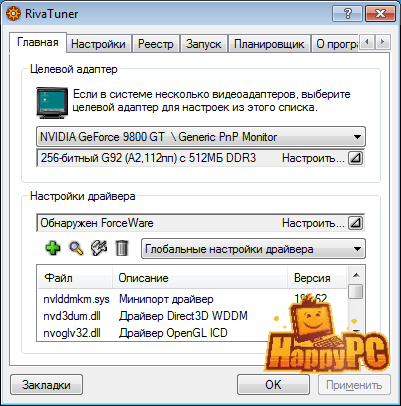Click the RivaTuner gear title icon
Screen dimensions: 401x406
point(13,14)
